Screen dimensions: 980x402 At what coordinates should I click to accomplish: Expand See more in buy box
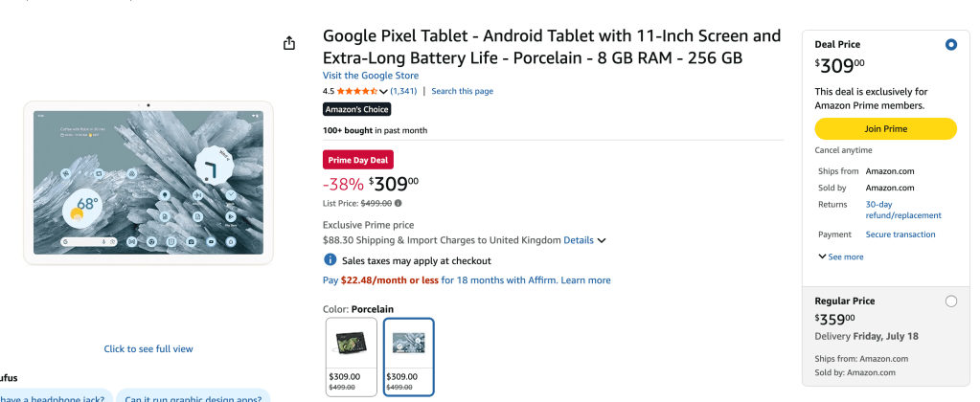coord(840,257)
